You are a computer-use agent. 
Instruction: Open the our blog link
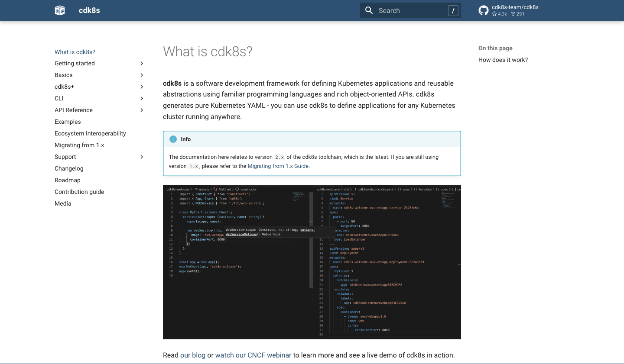(x=193, y=355)
